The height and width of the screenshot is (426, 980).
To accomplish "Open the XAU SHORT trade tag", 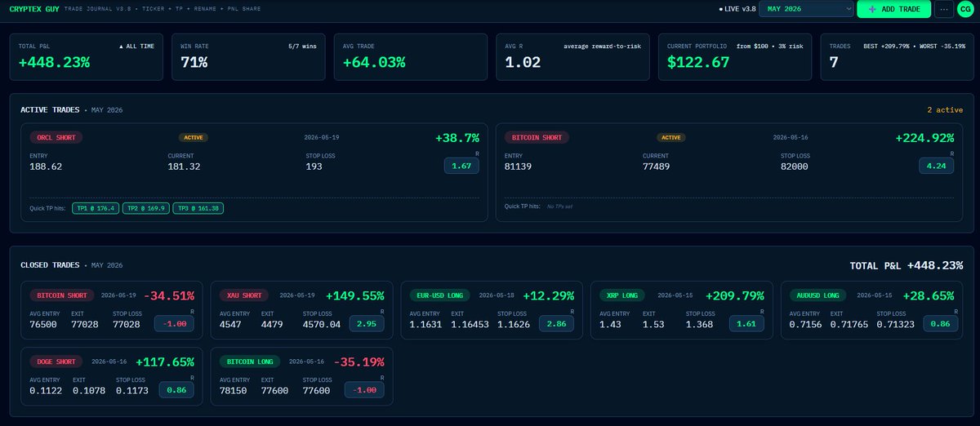I will coord(246,295).
